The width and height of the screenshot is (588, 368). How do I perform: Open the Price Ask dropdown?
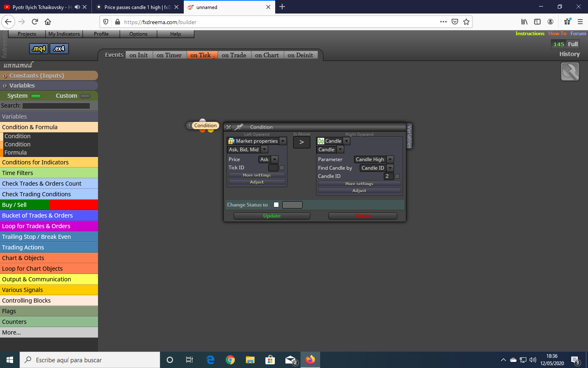(274, 159)
